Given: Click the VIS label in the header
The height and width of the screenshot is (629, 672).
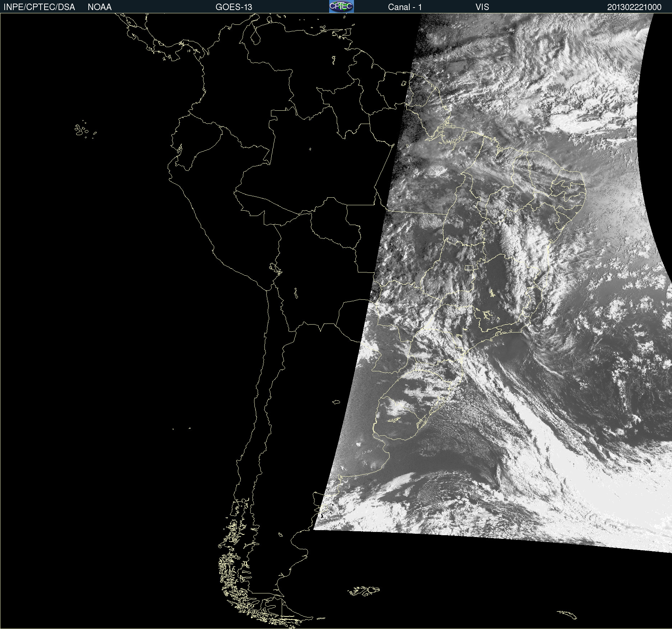Looking at the screenshot, I should (482, 7).
